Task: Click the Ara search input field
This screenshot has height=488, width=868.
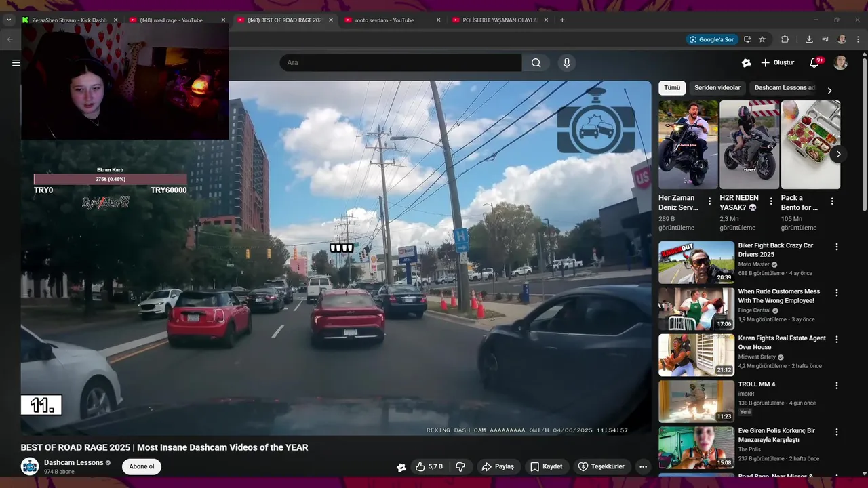Action: [401, 63]
